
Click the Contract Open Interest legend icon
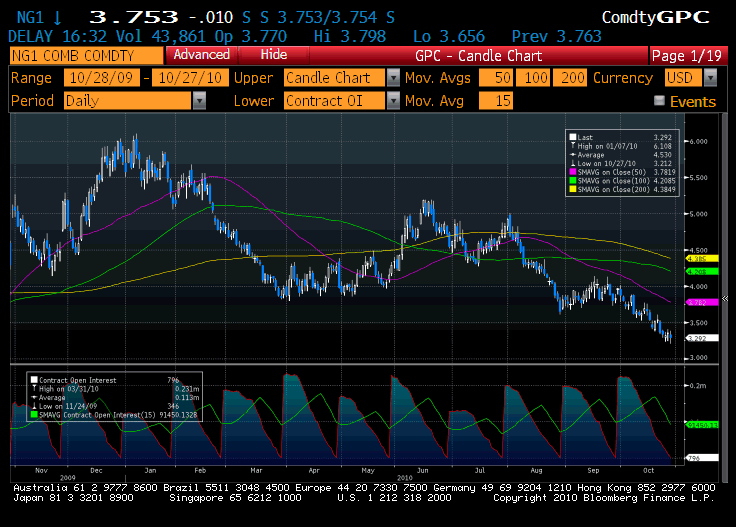pyautogui.click(x=33, y=379)
